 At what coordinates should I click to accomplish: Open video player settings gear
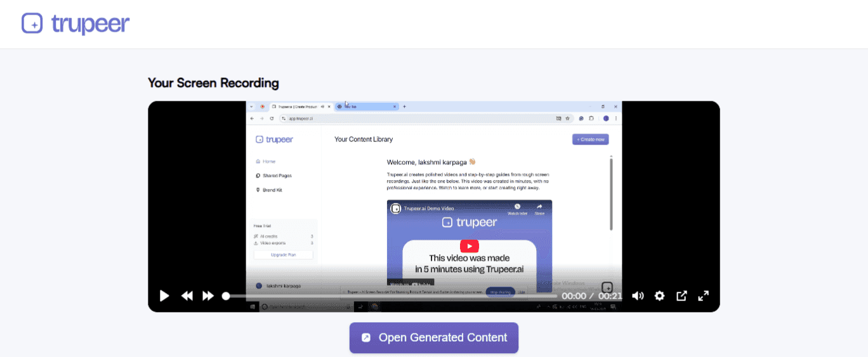point(660,295)
